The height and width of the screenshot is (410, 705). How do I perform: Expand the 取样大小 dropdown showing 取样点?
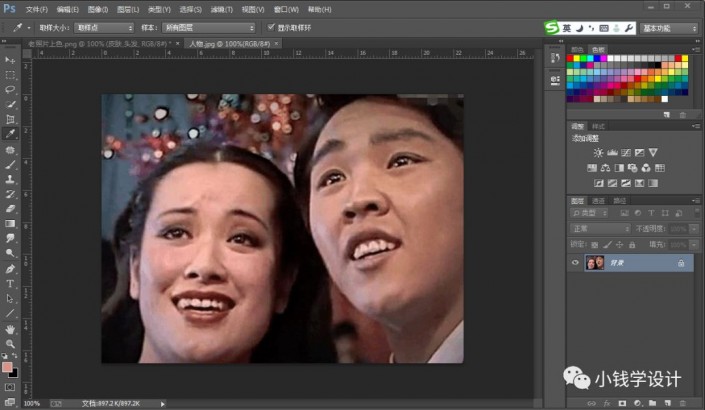pyautogui.click(x=102, y=28)
